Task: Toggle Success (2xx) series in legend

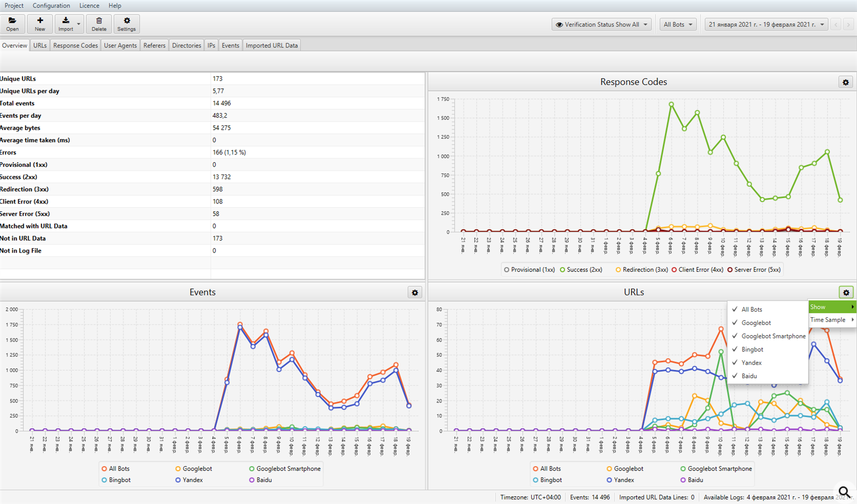Action: tap(581, 270)
